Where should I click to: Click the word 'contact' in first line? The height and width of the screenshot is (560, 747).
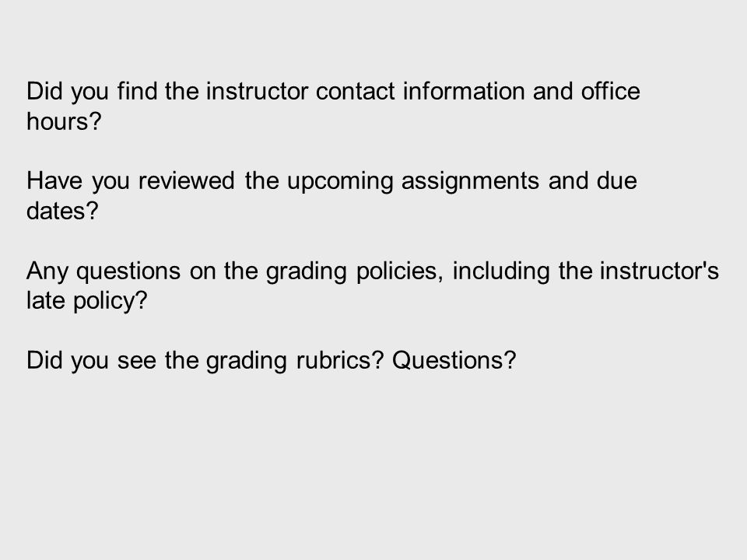tap(355, 92)
